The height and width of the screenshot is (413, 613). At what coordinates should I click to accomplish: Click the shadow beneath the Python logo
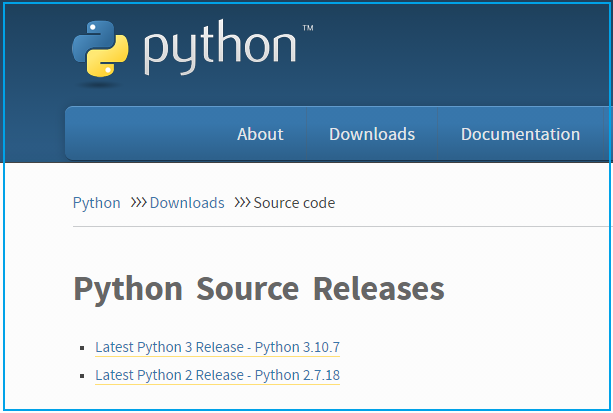click(99, 85)
